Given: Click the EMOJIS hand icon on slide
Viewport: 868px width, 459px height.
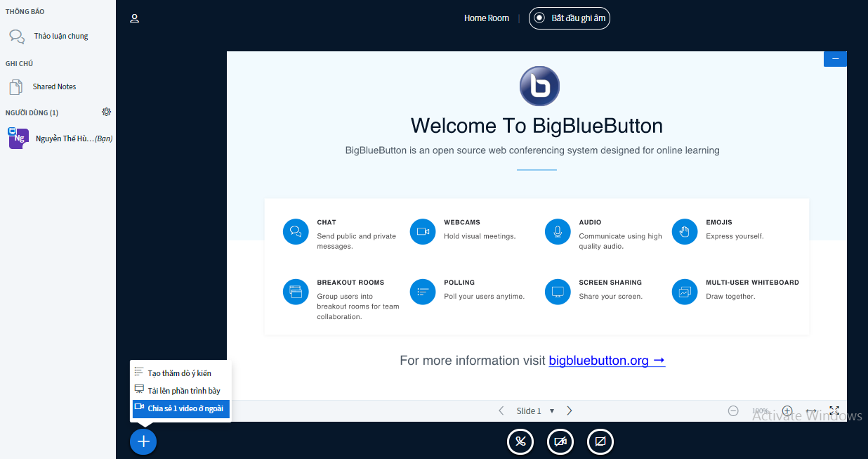Looking at the screenshot, I should click(685, 231).
